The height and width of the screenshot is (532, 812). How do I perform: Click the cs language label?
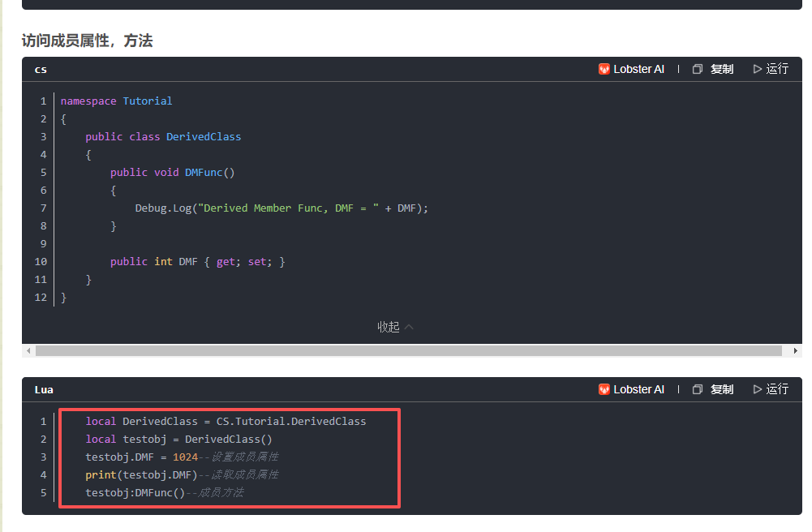tap(41, 70)
